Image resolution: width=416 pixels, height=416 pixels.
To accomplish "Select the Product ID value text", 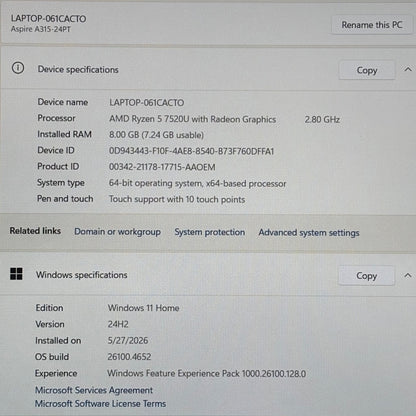I will [162, 167].
